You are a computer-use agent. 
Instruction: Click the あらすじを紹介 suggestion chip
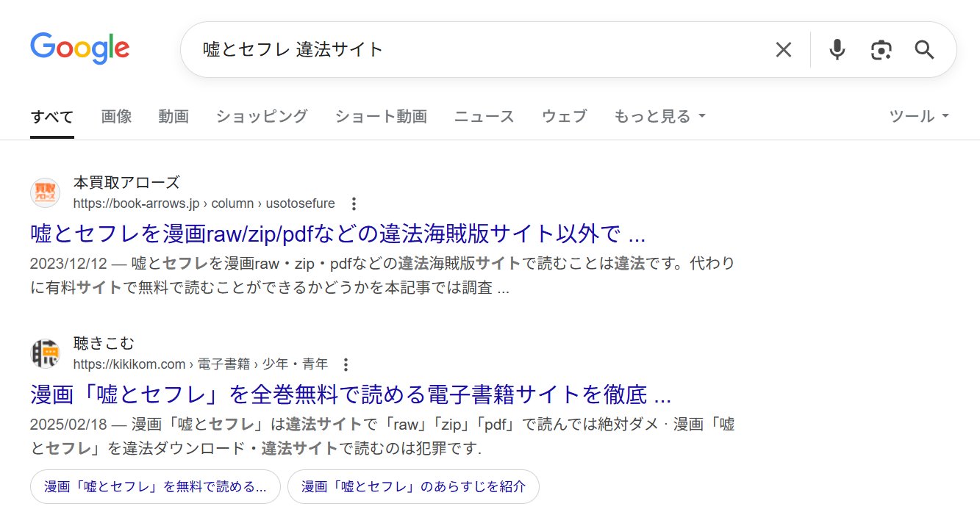413,486
